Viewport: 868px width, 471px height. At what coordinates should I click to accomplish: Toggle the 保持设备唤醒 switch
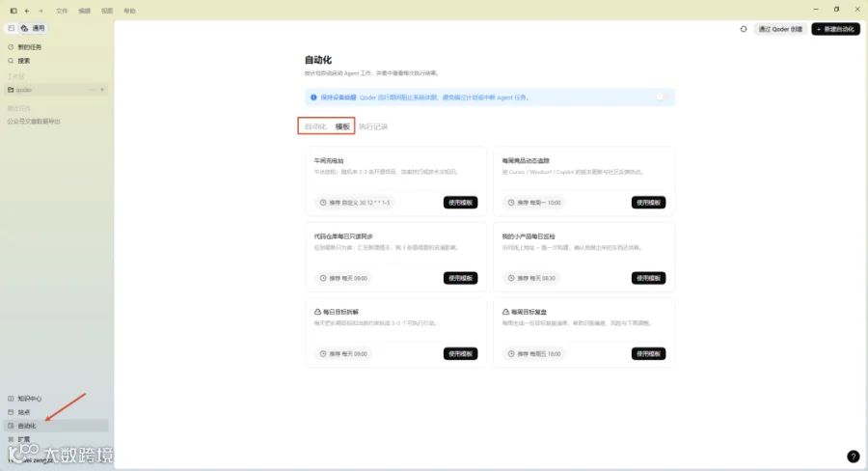point(662,97)
